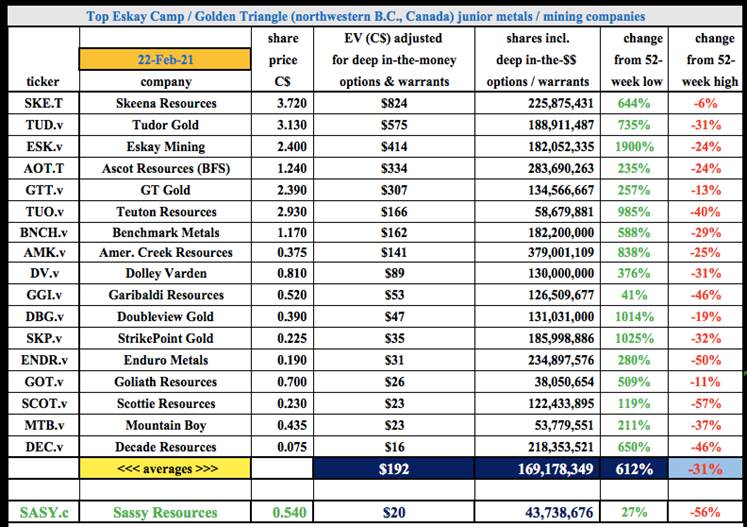Click the GTT.v ticker cell
The height and width of the screenshot is (527, 747).
(43, 190)
